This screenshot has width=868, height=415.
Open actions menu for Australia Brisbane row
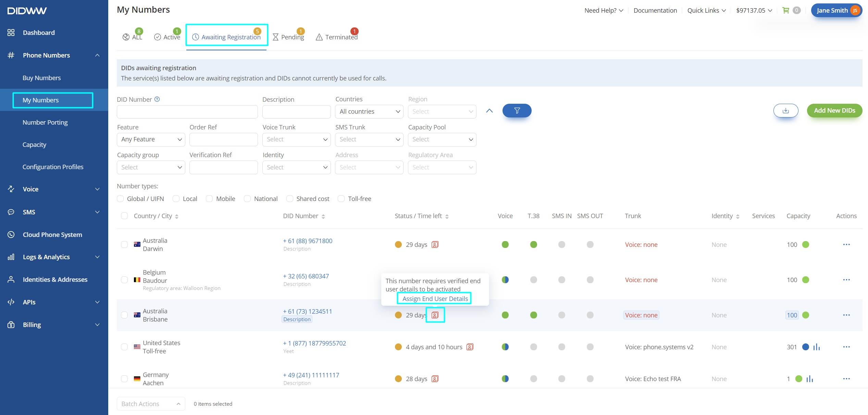click(846, 315)
